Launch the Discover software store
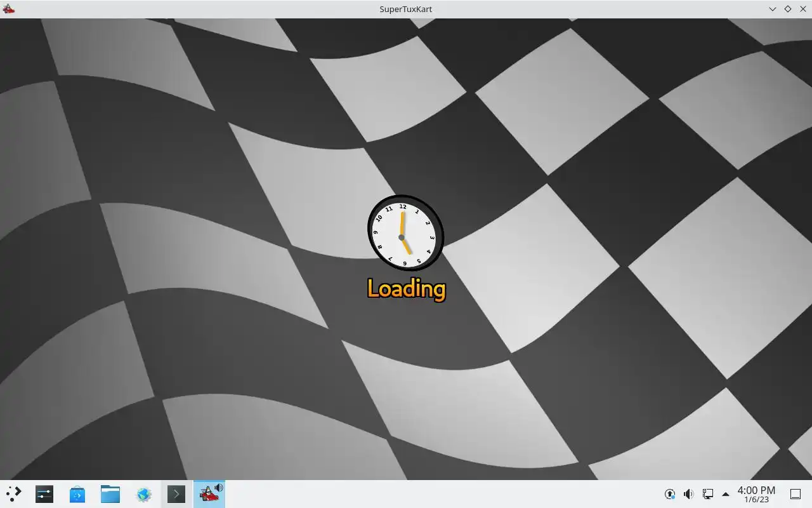This screenshot has height=508, width=812. click(77, 494)
